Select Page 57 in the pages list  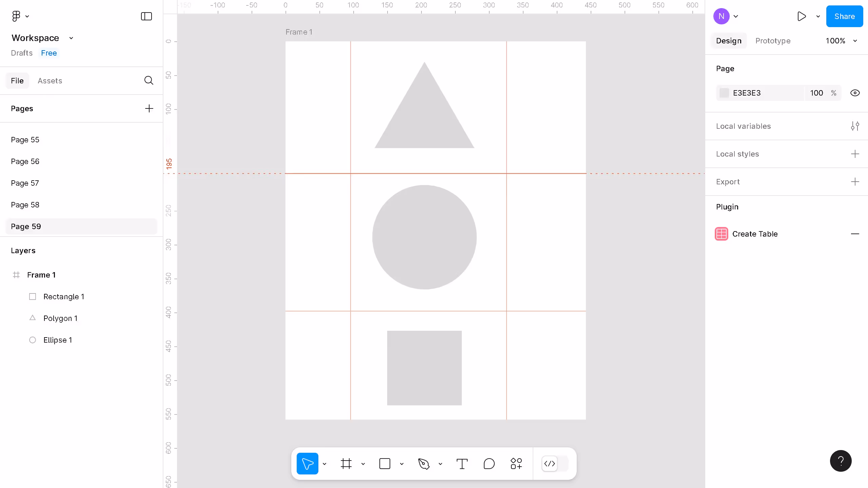click(x=25, y=183)
